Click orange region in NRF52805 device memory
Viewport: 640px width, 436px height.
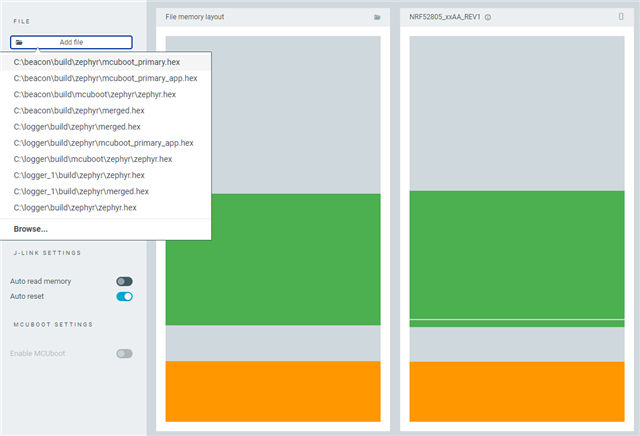(x=517, y=392)
